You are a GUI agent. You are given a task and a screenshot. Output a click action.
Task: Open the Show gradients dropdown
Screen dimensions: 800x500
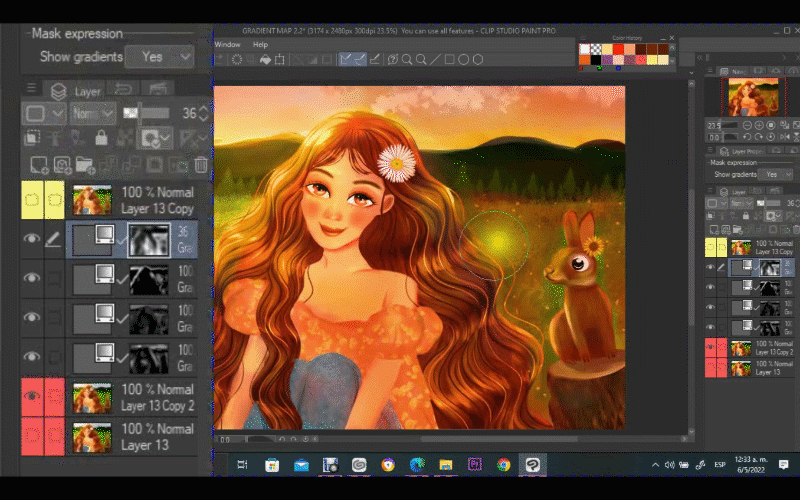tap(161, 57)
